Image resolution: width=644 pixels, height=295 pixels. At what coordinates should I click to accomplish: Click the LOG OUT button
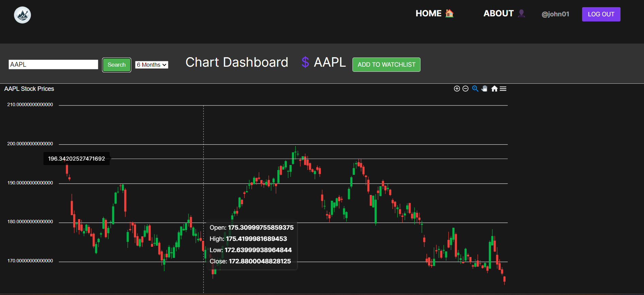coord(601,14)
